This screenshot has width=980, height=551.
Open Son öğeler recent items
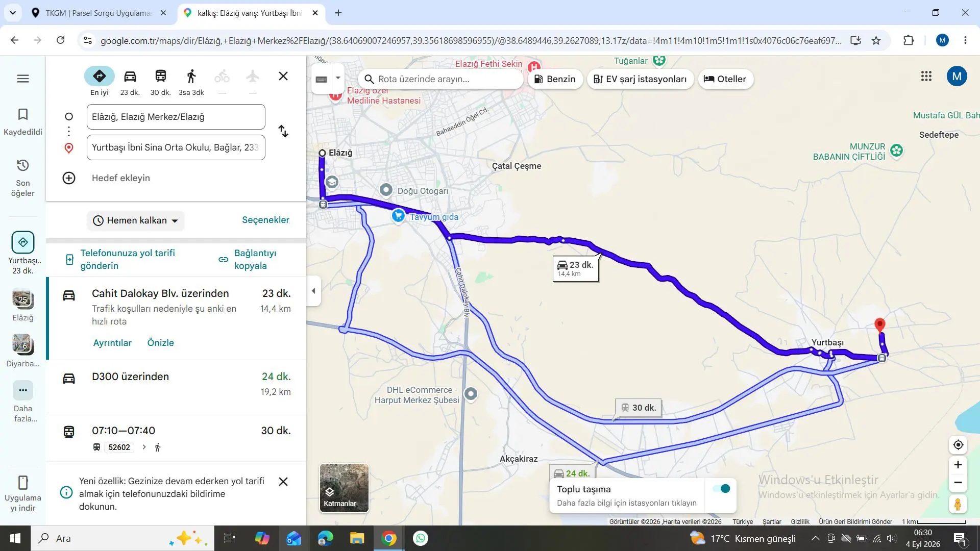click(23, 178)
